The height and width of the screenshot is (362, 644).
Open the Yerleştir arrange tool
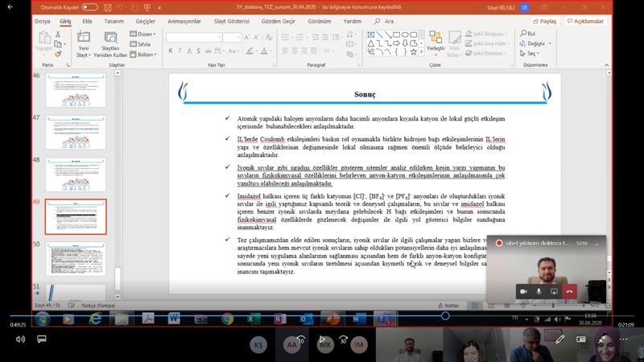point(436,43)
